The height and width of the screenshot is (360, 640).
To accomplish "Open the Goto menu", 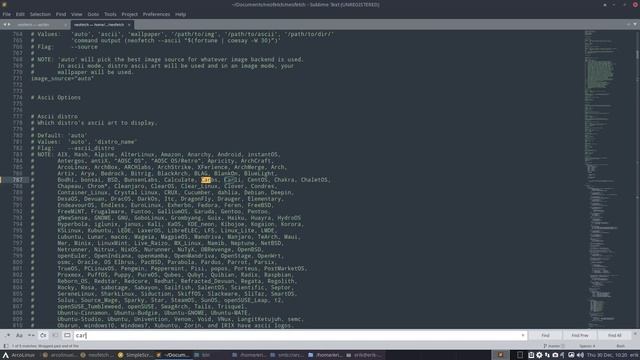I will coord(93,14).
